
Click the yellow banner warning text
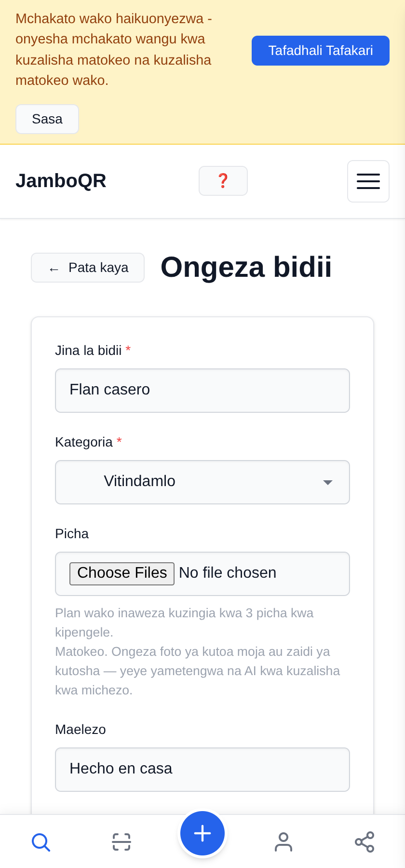pos(114,49)
